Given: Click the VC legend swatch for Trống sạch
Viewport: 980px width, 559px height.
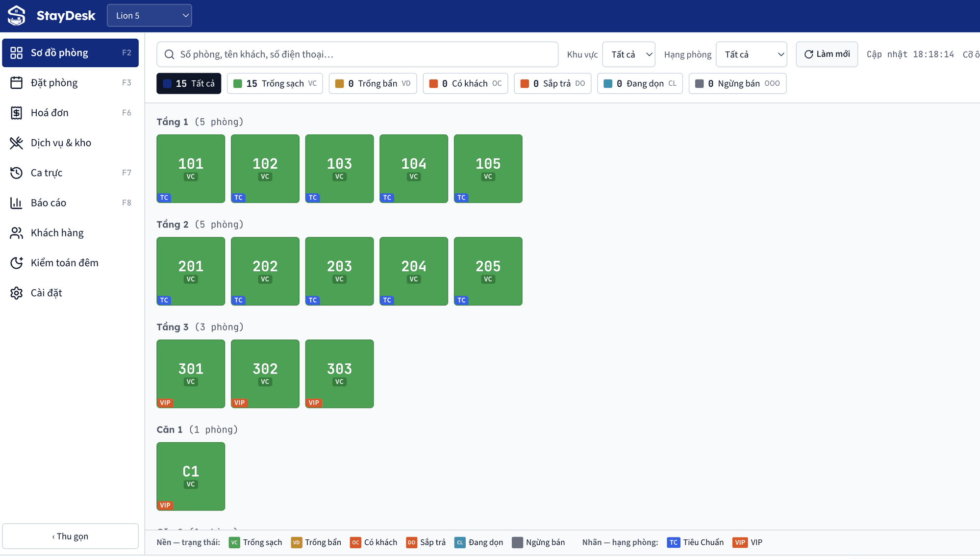Looking at the screenshot, I should pos(234,542).
